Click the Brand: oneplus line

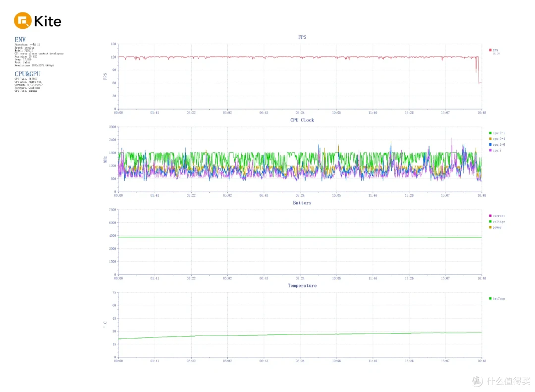click(x=25, y=48)
